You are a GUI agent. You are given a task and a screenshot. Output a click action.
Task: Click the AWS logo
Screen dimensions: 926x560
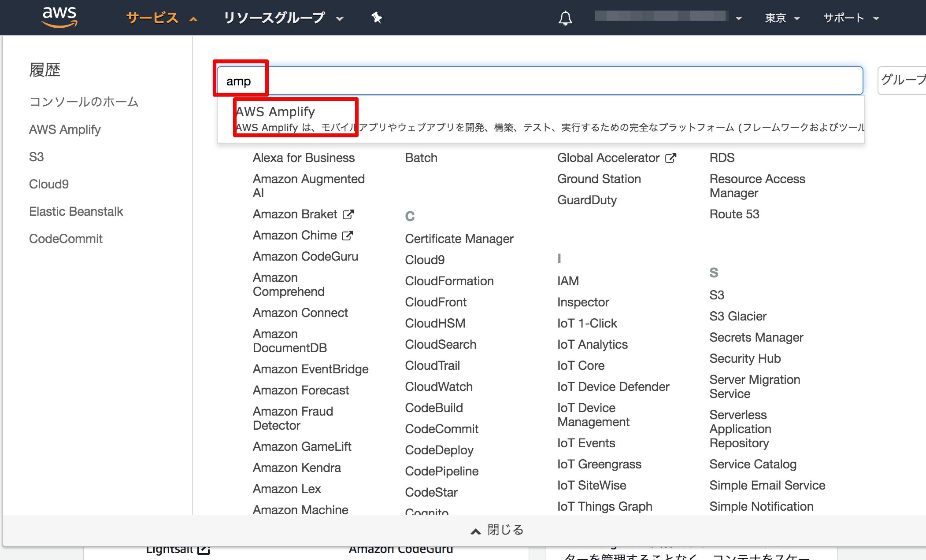tap(59, 17)
